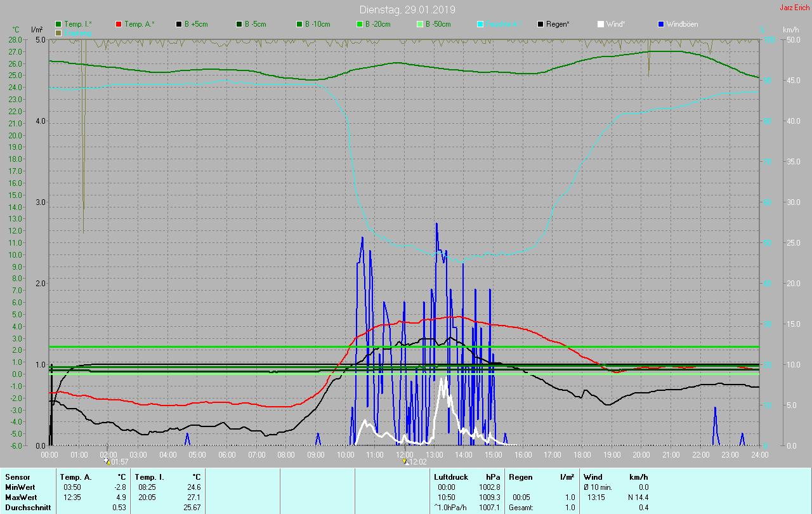The height and width of the screenshot is (514, 812).
Task: Click the red Temp. A. legend swatch
Action: (x=119, y=24)
